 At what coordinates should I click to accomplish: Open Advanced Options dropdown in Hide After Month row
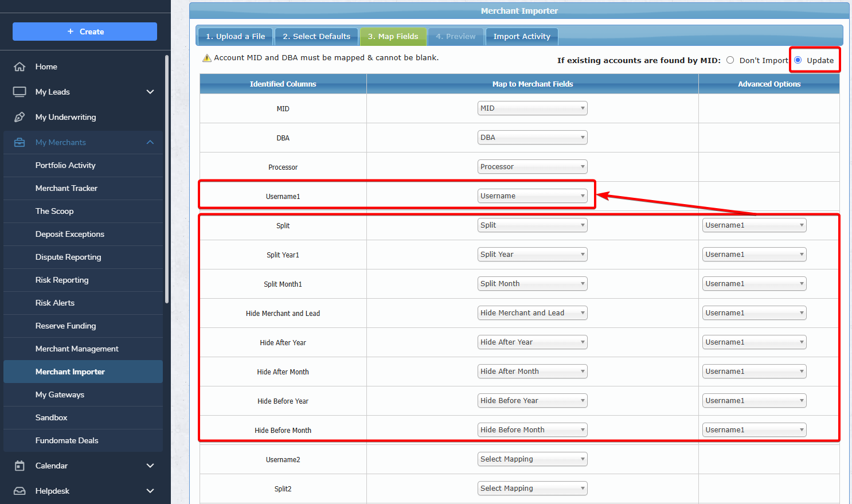coord(755,372)
